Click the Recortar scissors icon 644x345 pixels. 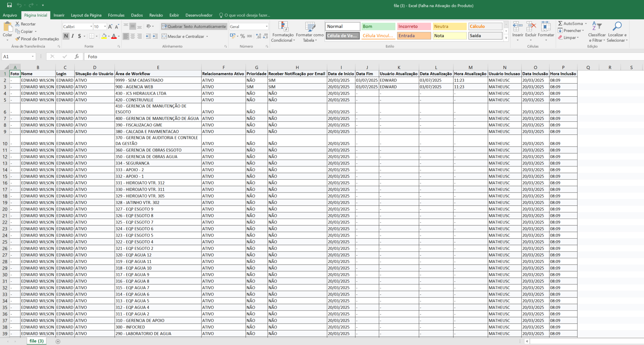(17, 24)
